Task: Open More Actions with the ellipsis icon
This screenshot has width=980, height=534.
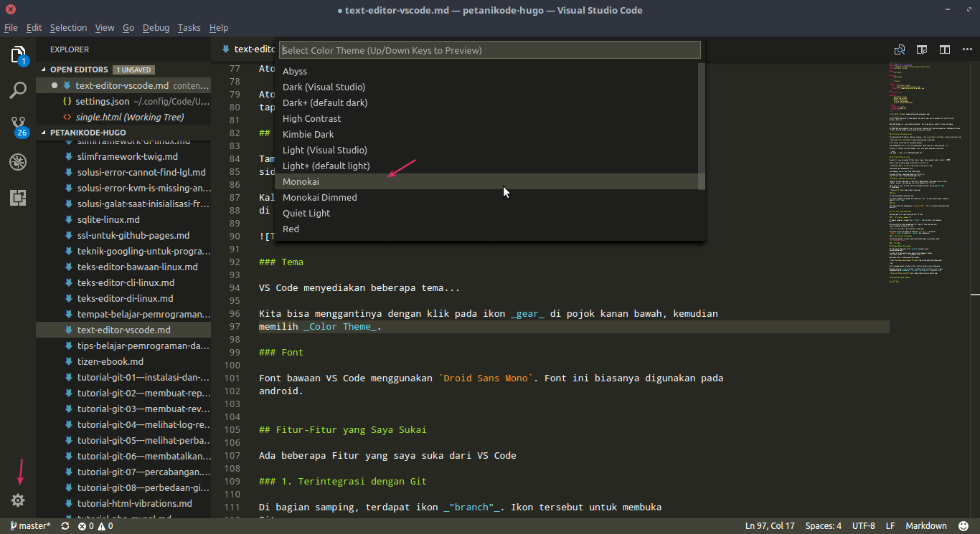Action: pos(968,49)
